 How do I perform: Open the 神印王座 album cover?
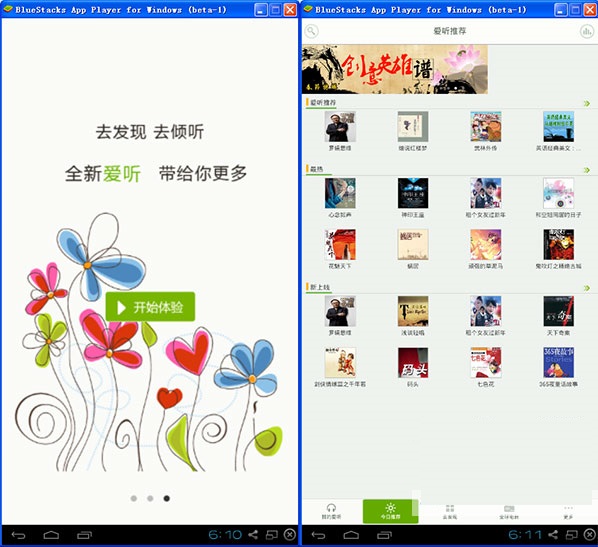coord(413,193)
